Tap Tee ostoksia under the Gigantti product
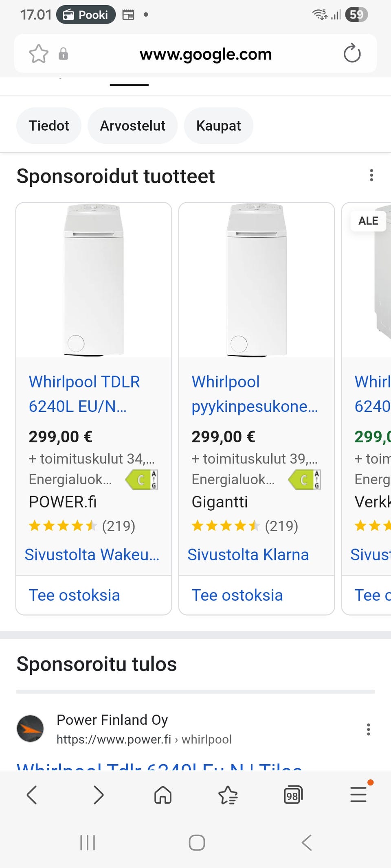Screen dimensions: 391x868 point(237,595)
